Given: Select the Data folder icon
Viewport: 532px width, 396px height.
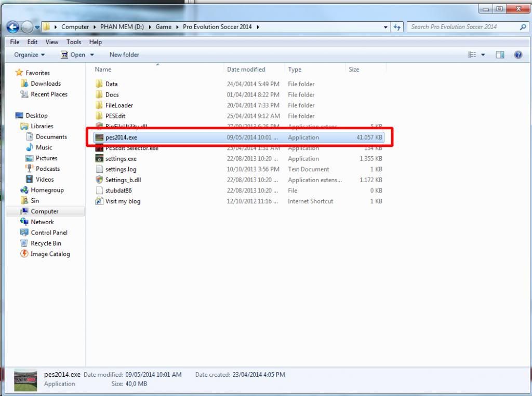Looking at the screenshot, I should click(99, 84).
